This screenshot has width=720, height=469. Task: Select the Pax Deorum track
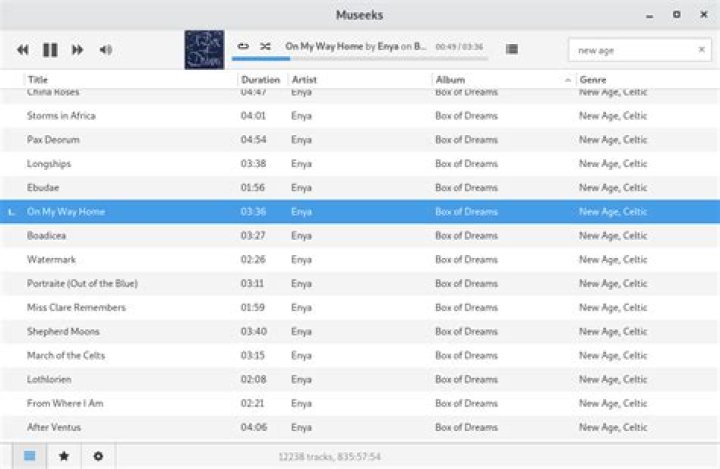(360, 140)
